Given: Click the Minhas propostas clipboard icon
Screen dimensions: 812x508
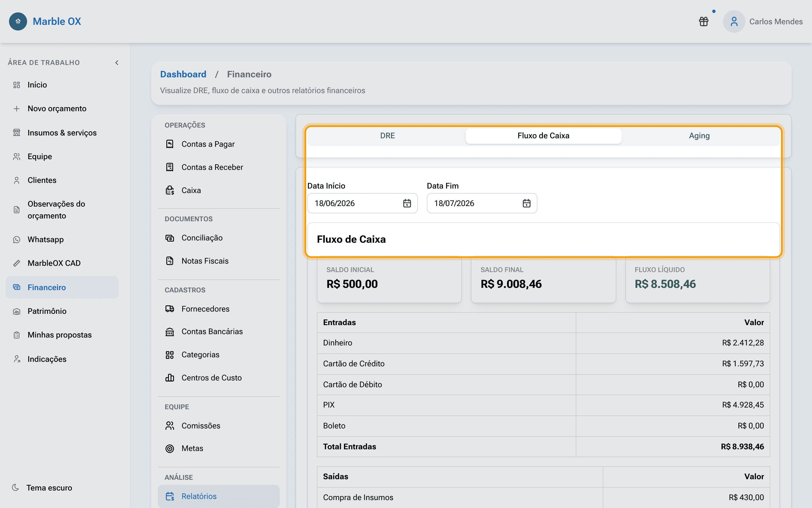Looking at the screenshot, I should 16,335.
